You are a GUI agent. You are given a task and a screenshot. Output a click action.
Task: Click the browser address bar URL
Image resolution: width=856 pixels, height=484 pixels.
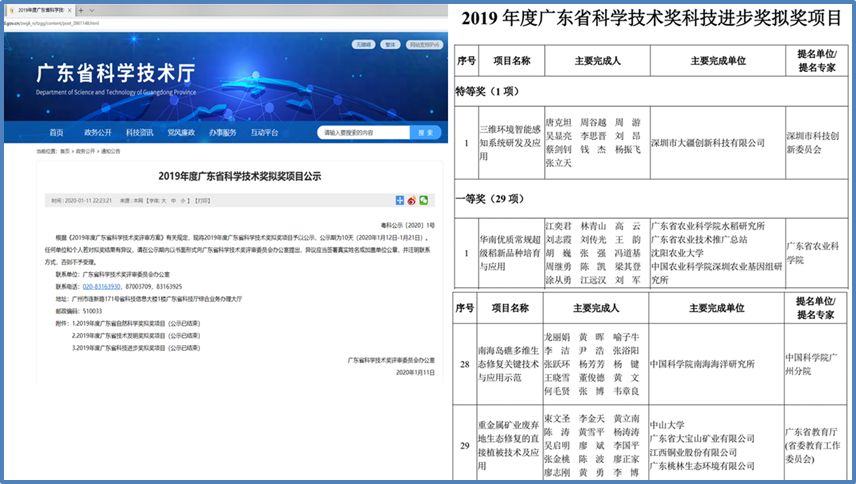pos(52,23)
